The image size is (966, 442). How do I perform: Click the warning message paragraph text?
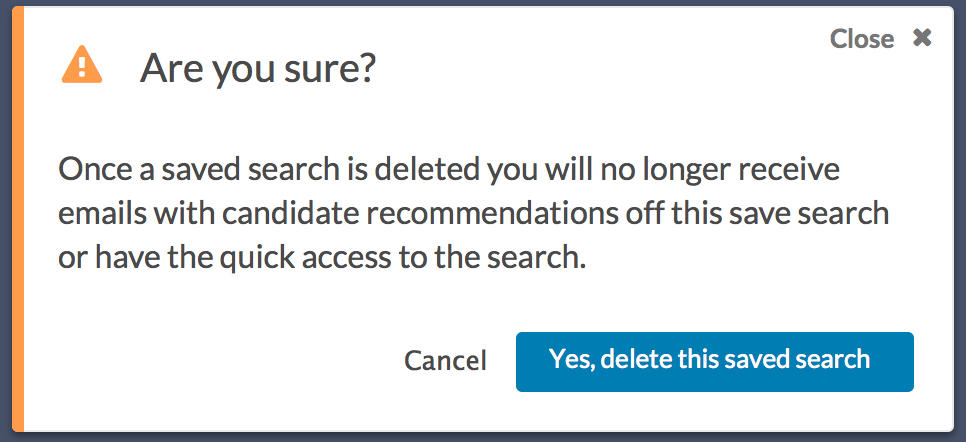(474, 214)
